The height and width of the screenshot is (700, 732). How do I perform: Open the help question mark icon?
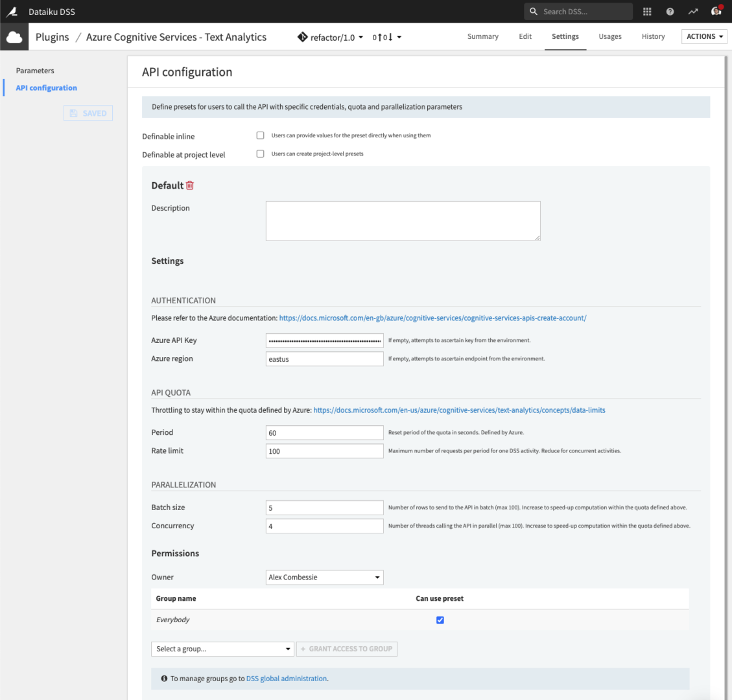670,11
